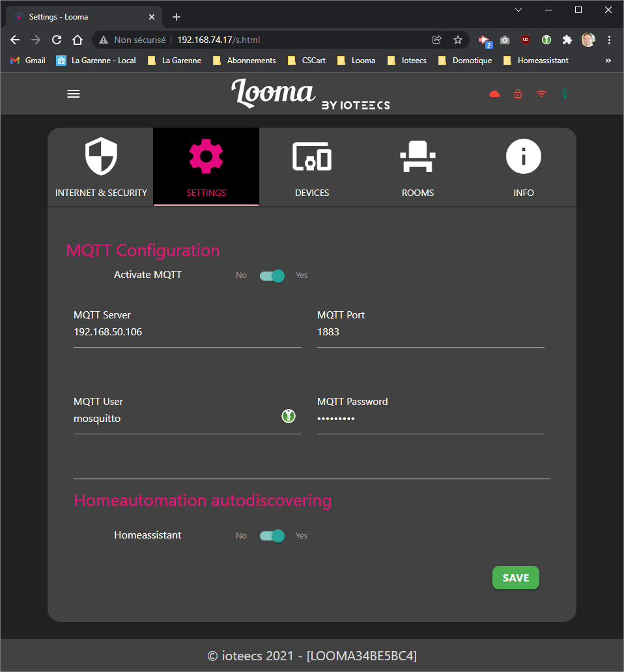The image size is (624, 672).
Task: Open the Chrome three-dot menu
Action: 609,40
